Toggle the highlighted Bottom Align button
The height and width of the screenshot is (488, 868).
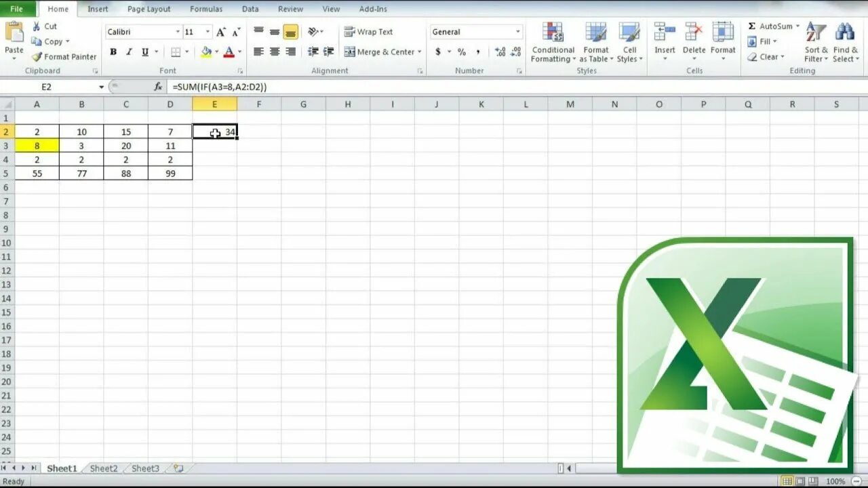click(290, 32)
